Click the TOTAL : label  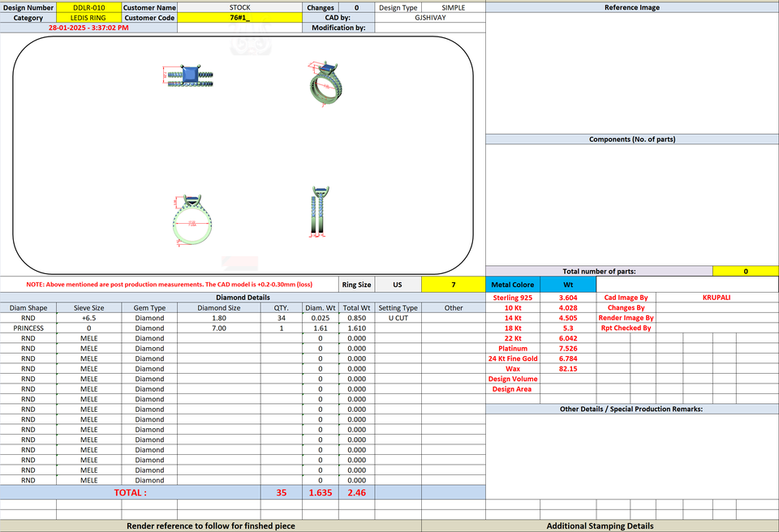coord(130,493)
